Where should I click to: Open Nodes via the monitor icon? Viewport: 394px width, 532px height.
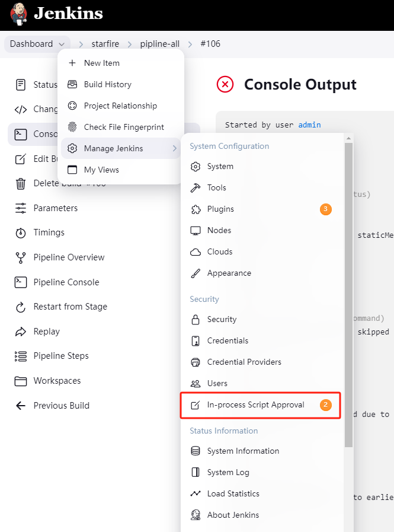(x=196, y=231)
